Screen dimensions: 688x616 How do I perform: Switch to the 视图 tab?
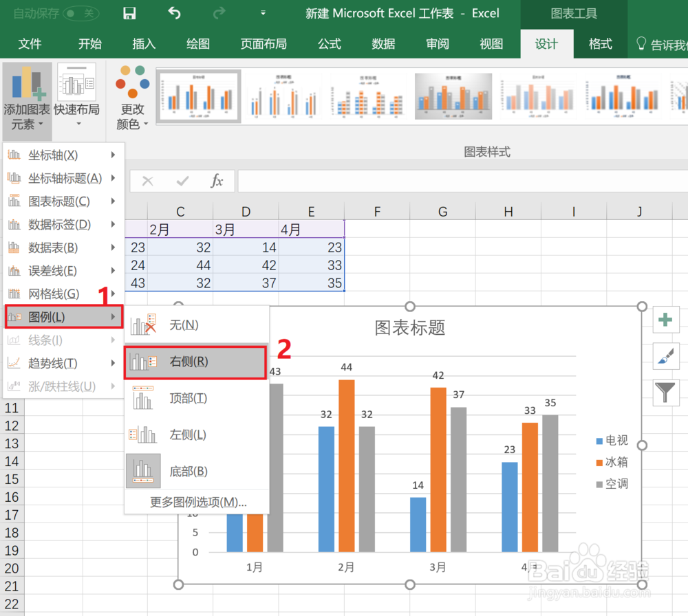coord(491,44)
